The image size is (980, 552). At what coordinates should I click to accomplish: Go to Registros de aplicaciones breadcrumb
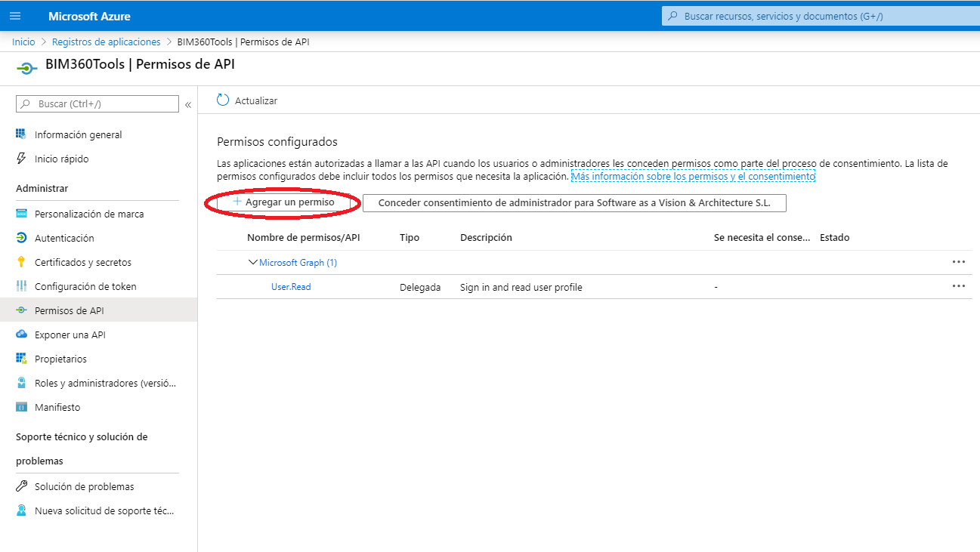[x=107, y=42]
